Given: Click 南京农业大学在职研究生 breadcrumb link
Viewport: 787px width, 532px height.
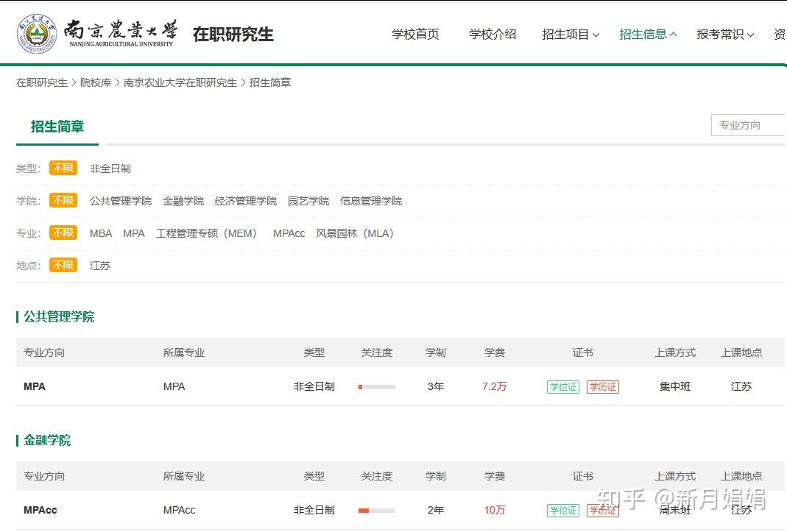Looking at the screenshot, I should 180,82.
